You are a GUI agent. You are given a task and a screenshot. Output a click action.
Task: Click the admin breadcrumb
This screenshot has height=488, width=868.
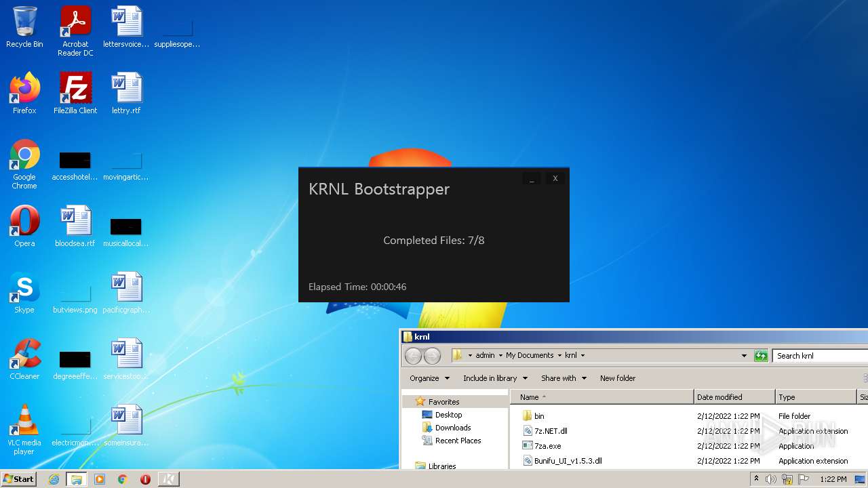[485, 355]
